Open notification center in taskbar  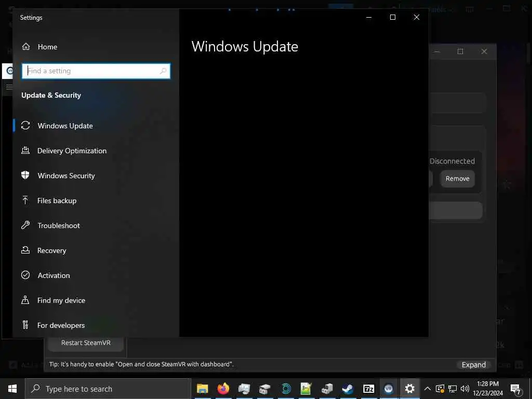pos(516,389)
